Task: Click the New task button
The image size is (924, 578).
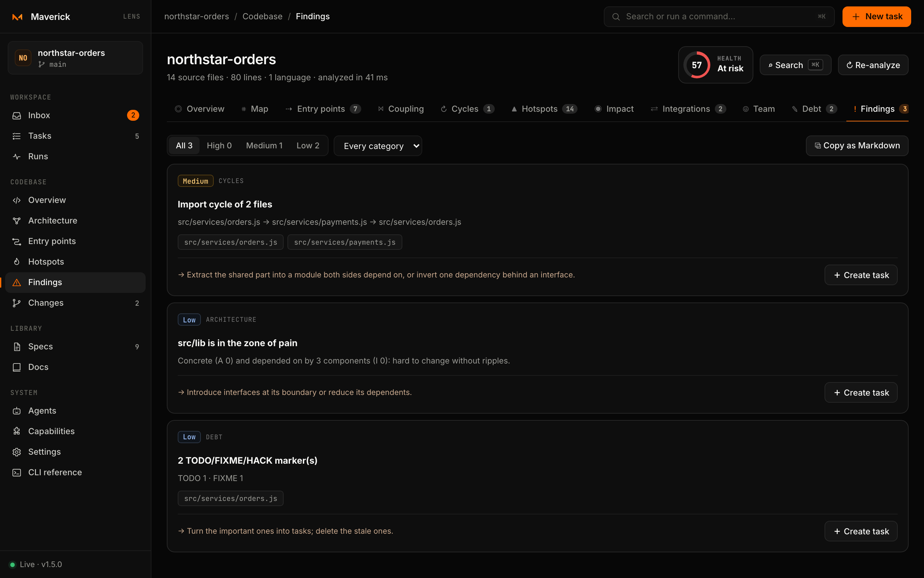Action: (x=876, y=17)
